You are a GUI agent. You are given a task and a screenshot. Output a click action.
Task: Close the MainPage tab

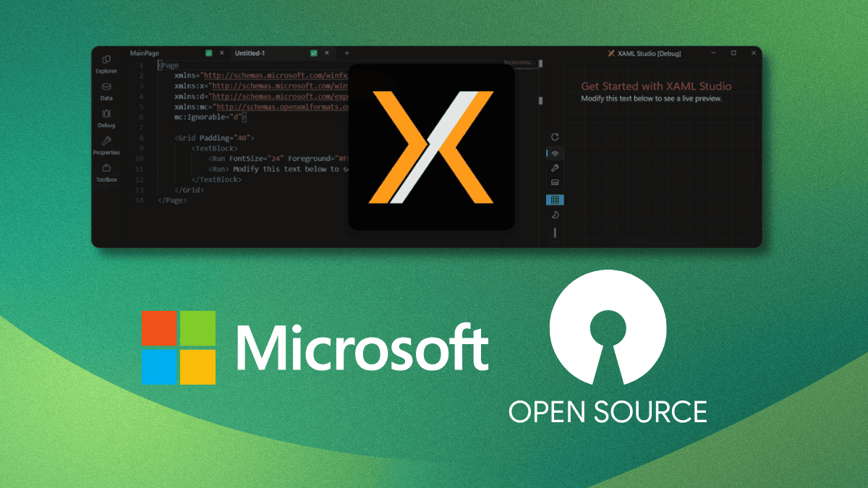[221, 53]
